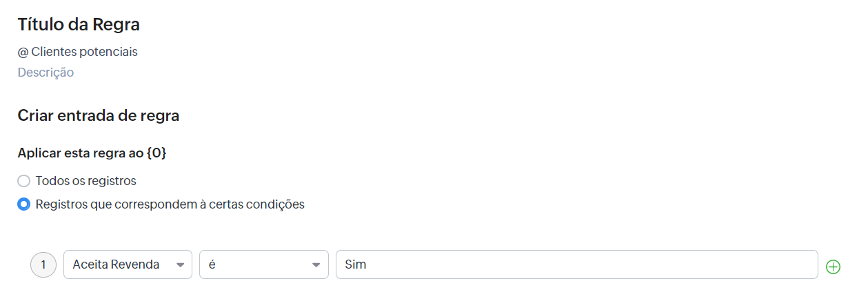868x299 pixels.
Task: Click the arrow on the 'é' operator dropdown
Action: [316, 265]
